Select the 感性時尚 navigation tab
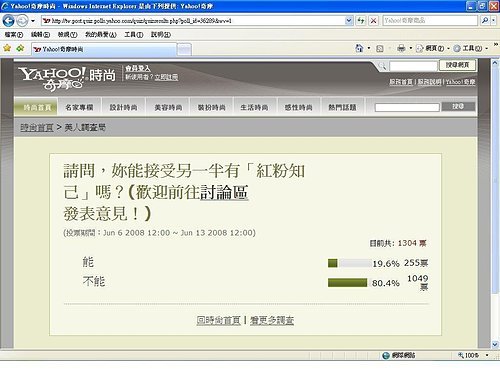The height and width of the screenshot is (375, 500). tap(298, 107)
